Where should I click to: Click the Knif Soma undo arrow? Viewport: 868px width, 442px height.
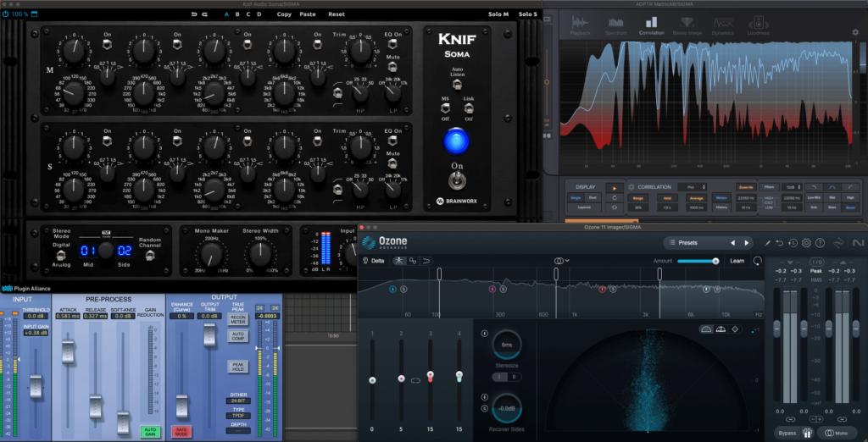194,14
